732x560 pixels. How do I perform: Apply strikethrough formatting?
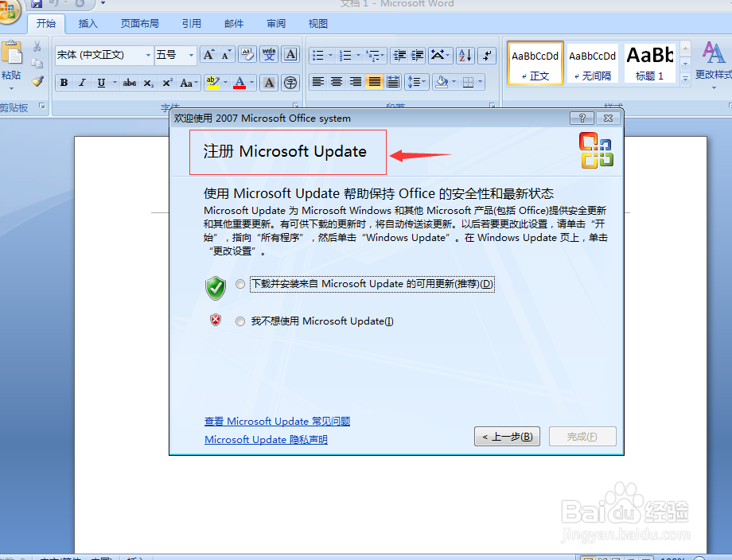coord(130,83)
